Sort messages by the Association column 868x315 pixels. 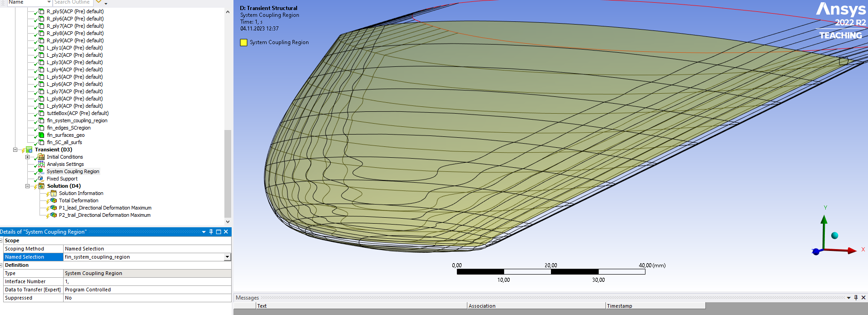[x=536, y=306]
